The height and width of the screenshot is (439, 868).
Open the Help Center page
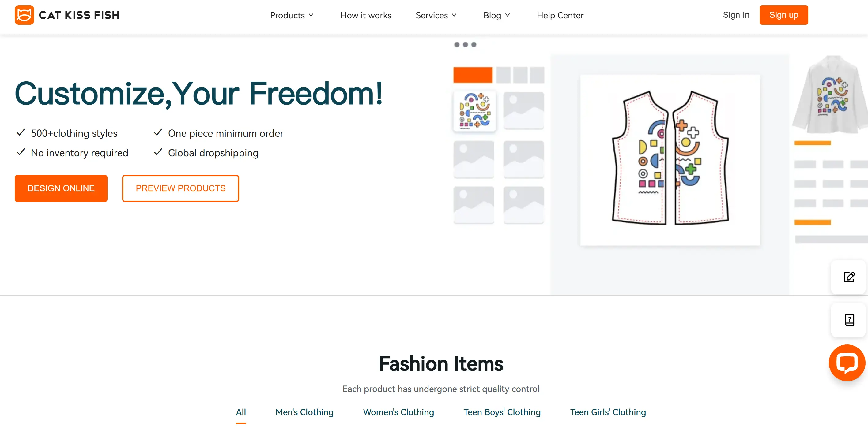561,15
